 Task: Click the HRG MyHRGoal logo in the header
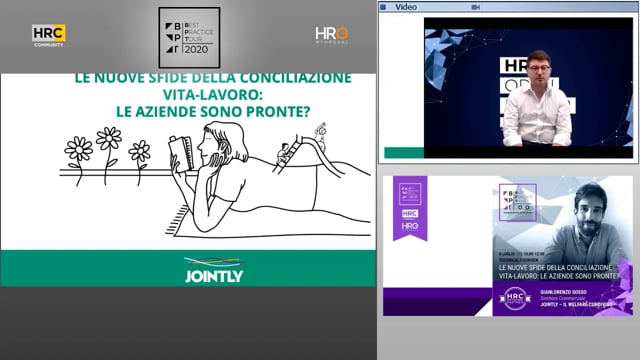pyautogui.click(x=332, y=36)
